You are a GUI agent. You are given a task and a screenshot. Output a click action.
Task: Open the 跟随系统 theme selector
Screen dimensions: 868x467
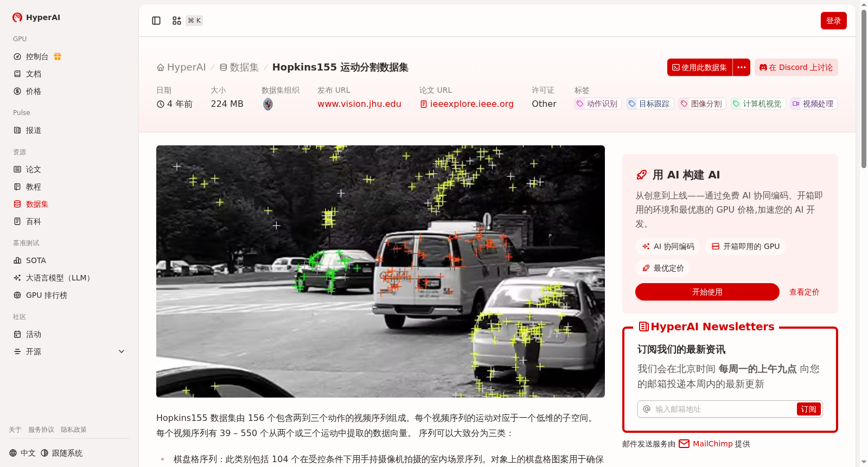[62, 453]
